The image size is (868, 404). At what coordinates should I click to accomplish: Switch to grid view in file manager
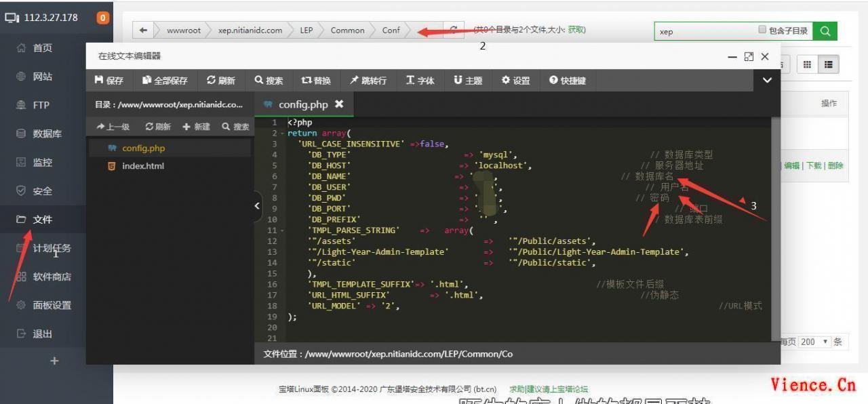click(x=806, y=64)
